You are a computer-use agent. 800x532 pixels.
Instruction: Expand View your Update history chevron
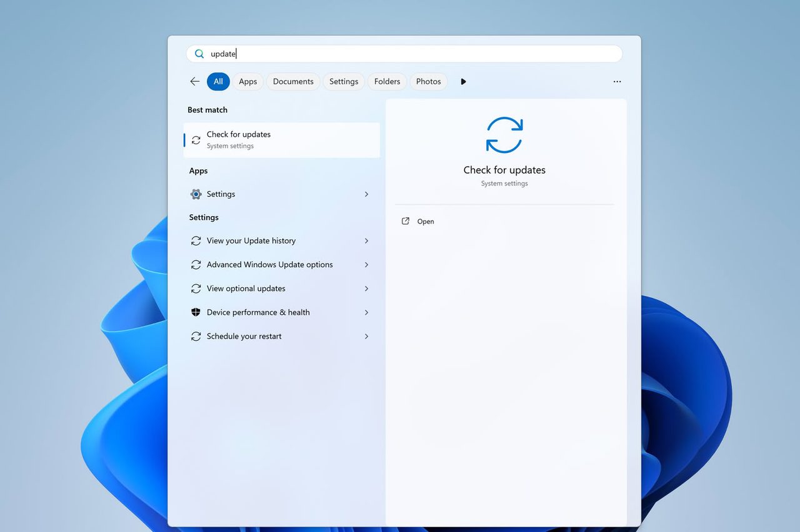coord(367,240)
